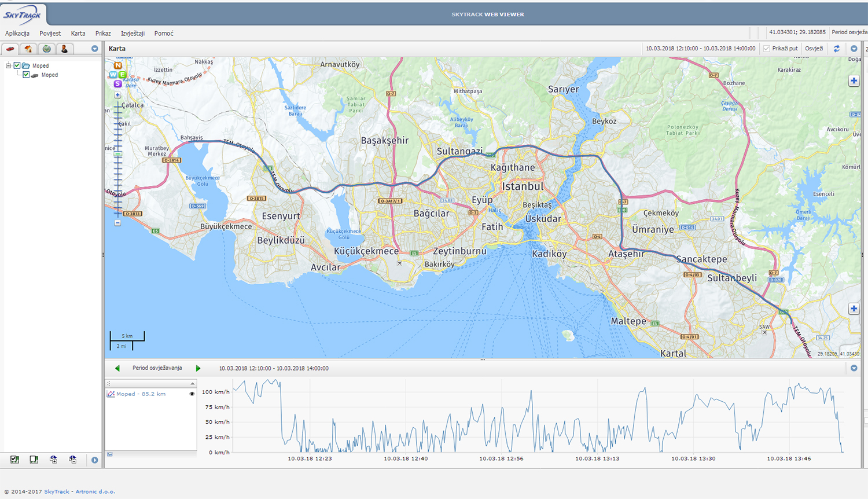The width and height of the screenshot is (868, 499).
Task: Toggle Moped chart visibility eye icon
Action: pos(192,394)
